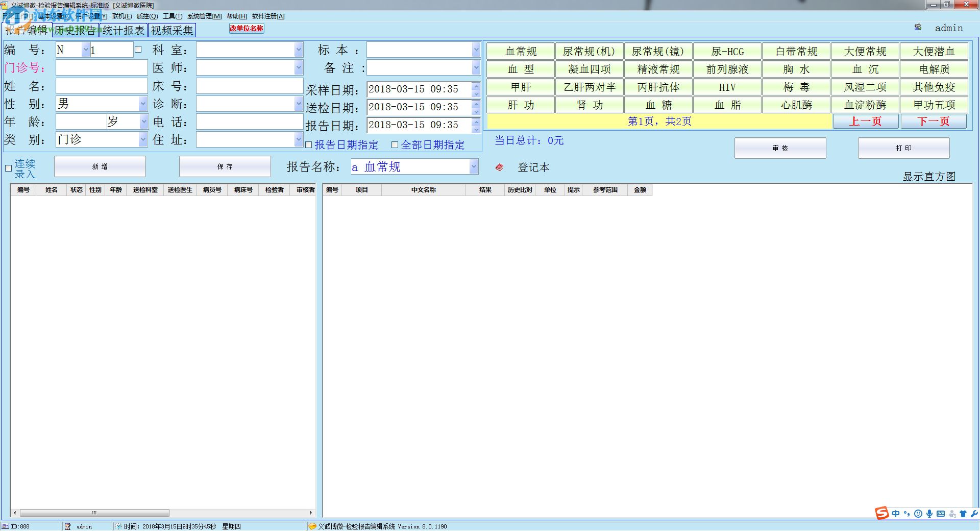Viewport: 980px width, 531px height.
Task: Switch to the 统计报表 tab
Action: (124, 30)
